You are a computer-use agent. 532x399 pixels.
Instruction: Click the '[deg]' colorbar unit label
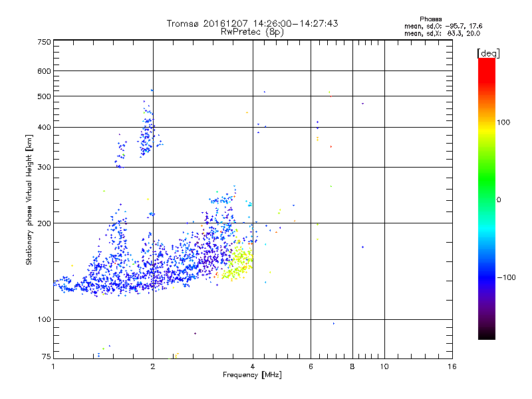(488, 53)
